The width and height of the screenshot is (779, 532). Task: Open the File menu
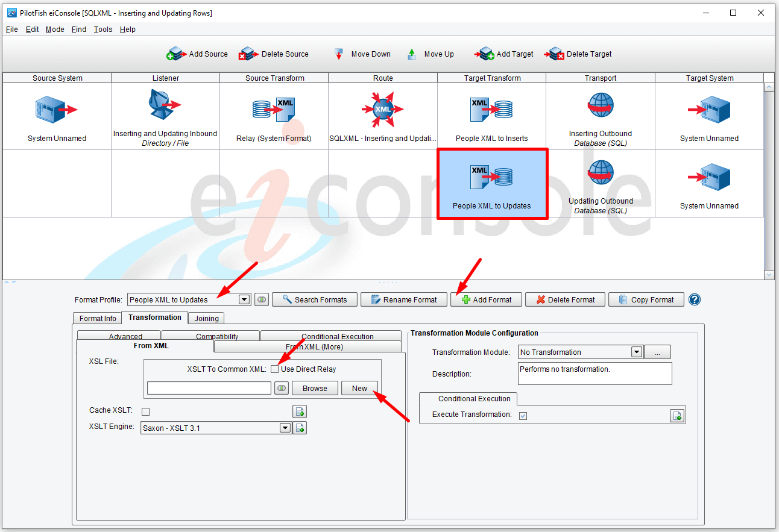pyautogui.click(x=12, y=30)
